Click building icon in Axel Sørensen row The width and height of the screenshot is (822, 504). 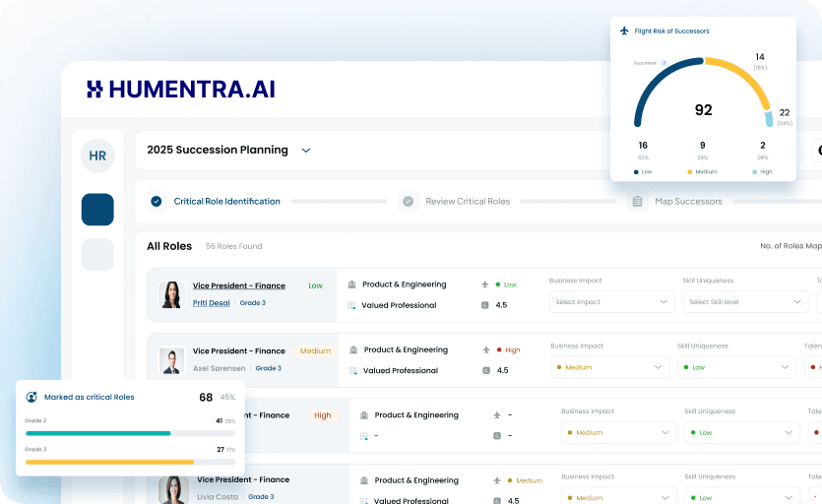(353, 349)
